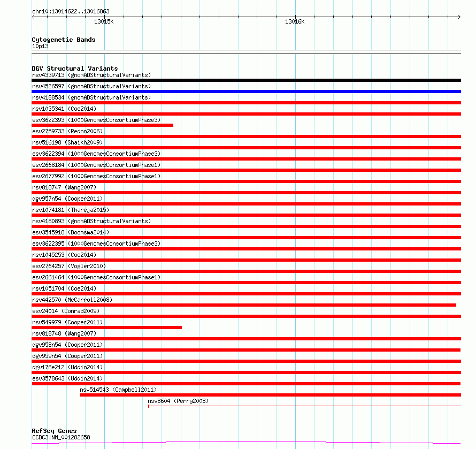This screenshot has height=449, width=476.
Task: Open esv3545918 (Boomsma2014) label
Action: click(71, 232)
